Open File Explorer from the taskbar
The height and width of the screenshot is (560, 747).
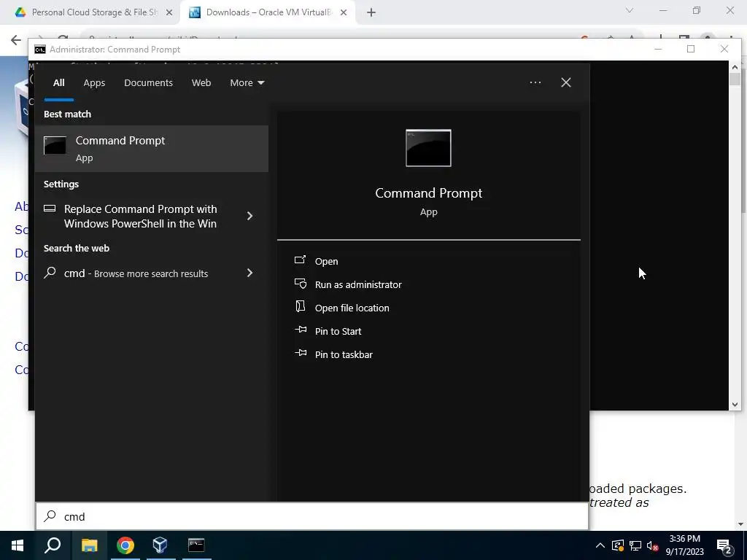pyautogui.click(x=89, y=545)
